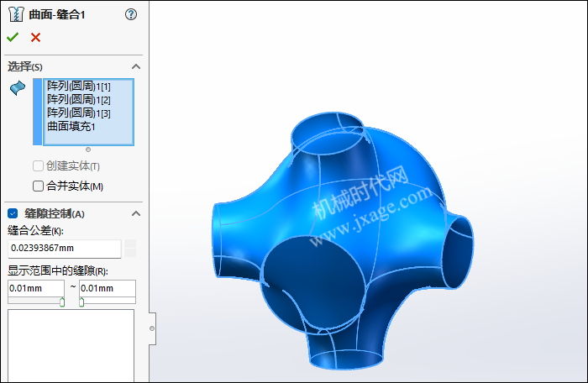
Task: Increase 缝合公差 with upper spinner button
Action: point(130,244)
